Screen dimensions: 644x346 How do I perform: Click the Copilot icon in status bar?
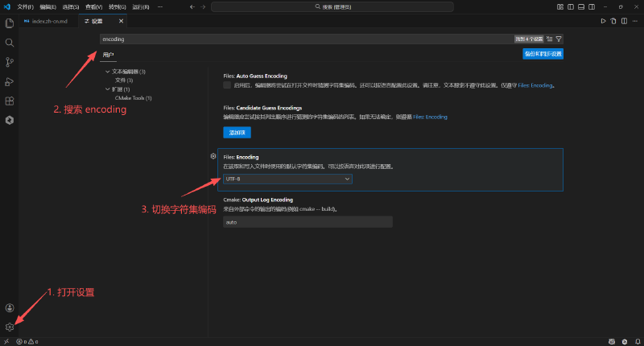point(612,341)
